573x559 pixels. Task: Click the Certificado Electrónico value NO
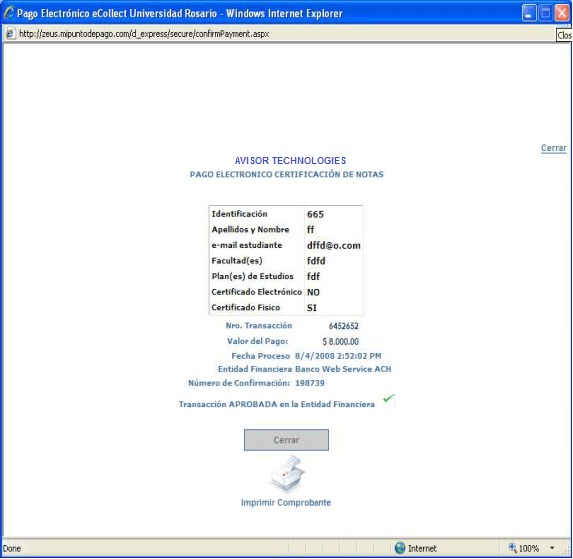pyautogui.click(x=313, y=292)
